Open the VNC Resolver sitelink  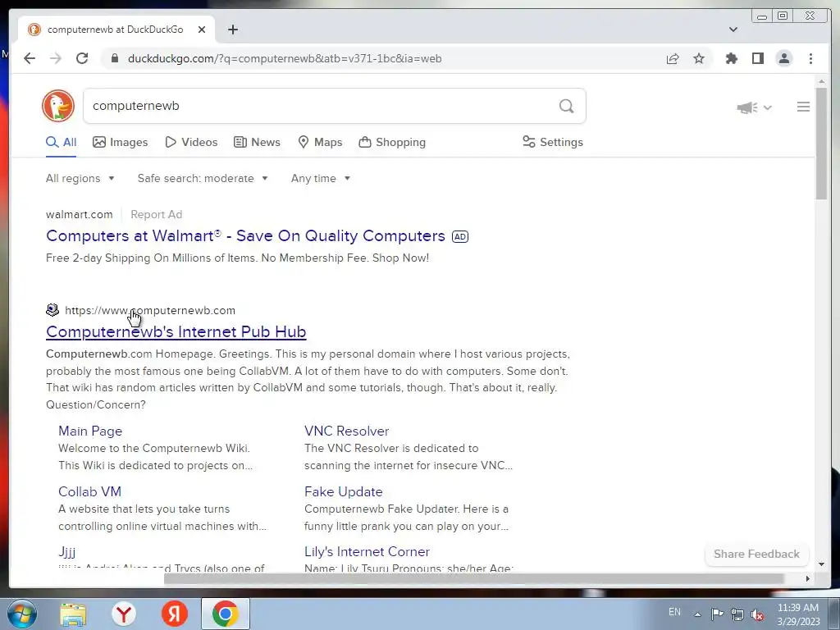347,431
